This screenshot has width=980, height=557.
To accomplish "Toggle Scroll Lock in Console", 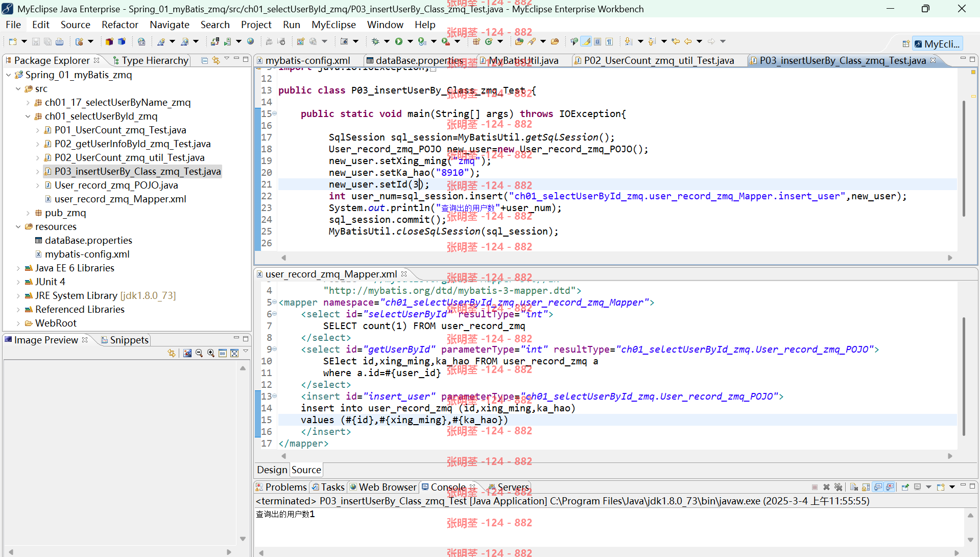I will pos(866,487).
